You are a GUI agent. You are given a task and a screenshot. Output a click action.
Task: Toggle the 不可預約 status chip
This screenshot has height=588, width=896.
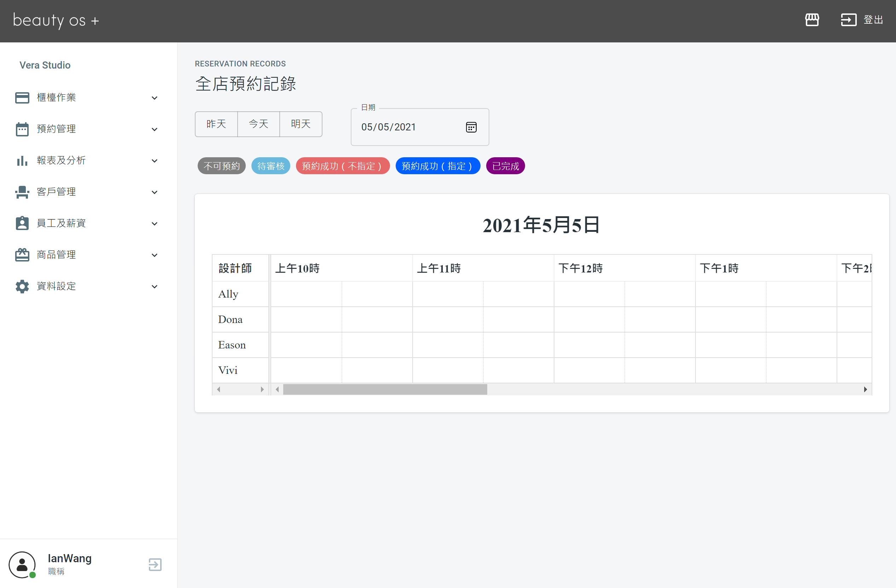coord(221,166)
